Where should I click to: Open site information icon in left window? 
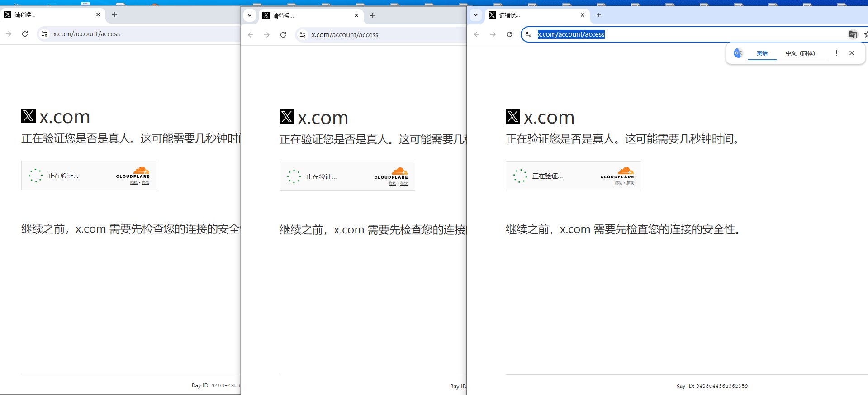click(44, 34)
